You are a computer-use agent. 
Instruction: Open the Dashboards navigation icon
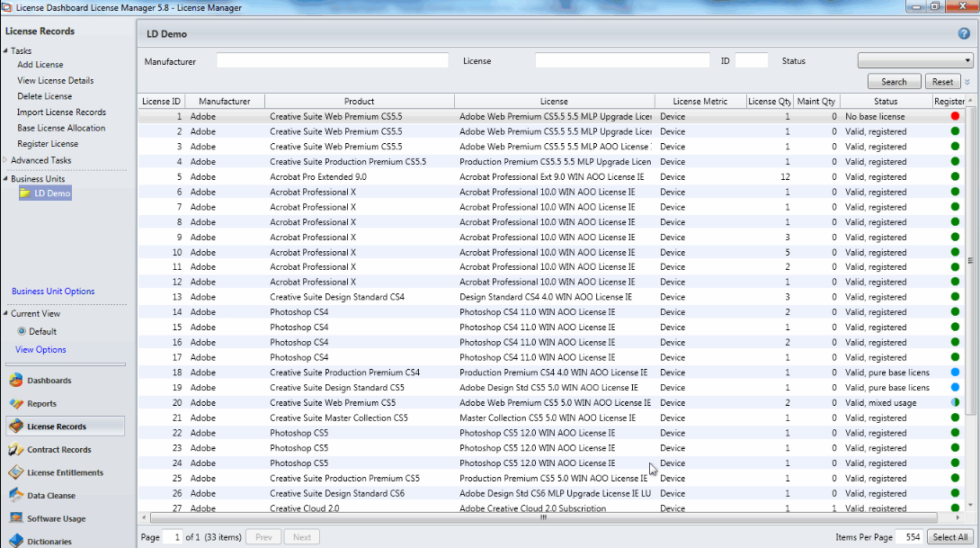click(x=15, y=381)
